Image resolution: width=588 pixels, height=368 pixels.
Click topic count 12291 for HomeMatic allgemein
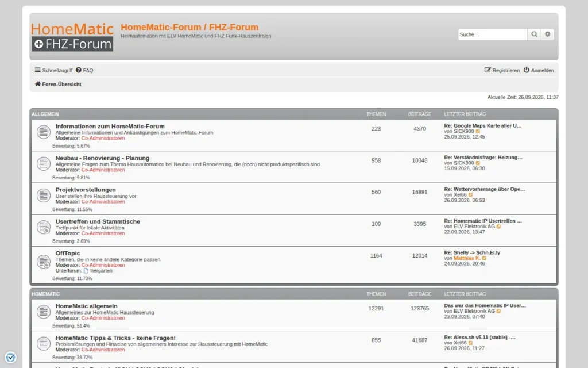click(376, 309)
